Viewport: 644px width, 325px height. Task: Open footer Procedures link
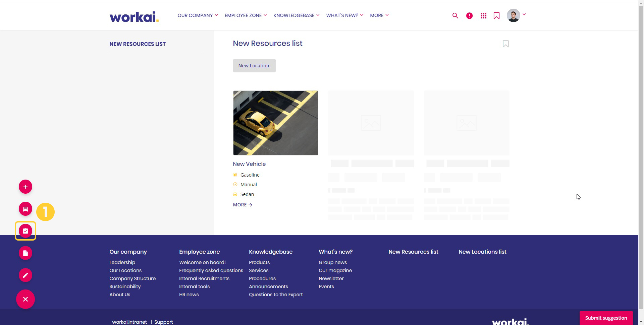click(x=262, y=278)
